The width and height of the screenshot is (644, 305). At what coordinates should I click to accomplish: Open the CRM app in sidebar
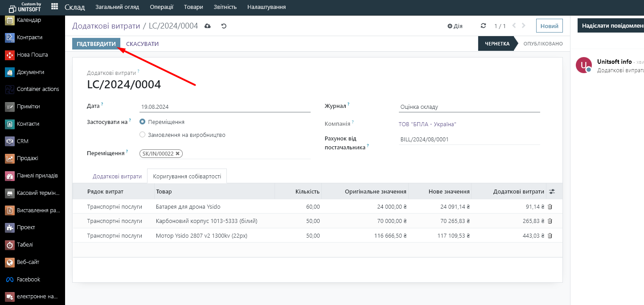click(22, 141)
